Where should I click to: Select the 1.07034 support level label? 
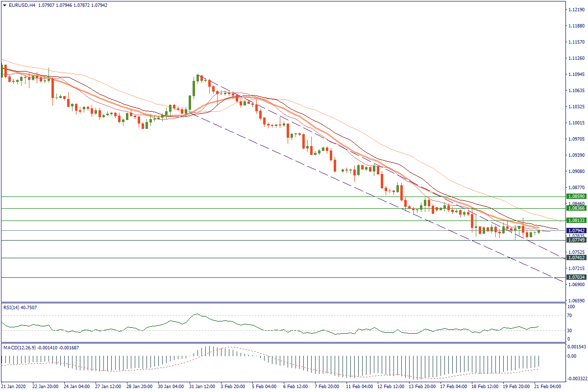pos(576,277)
